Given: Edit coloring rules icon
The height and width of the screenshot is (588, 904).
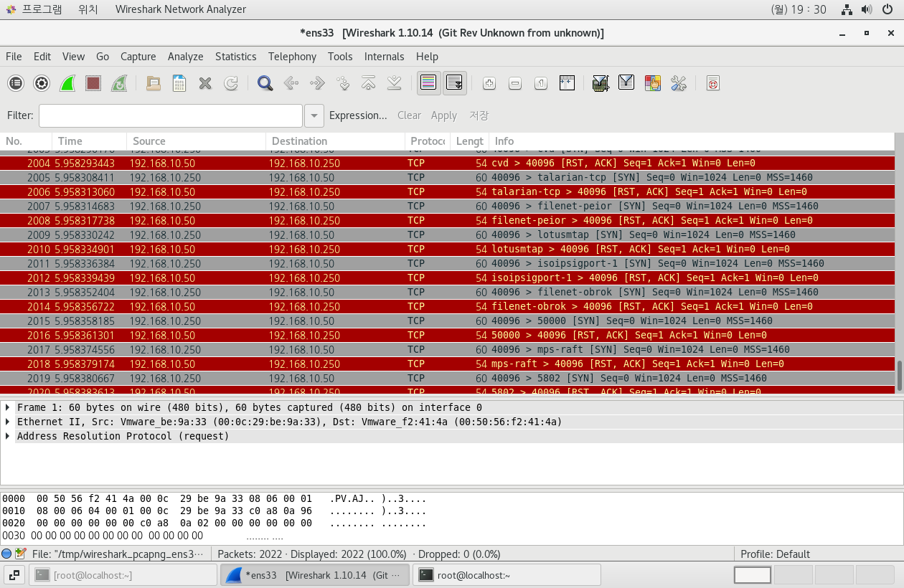Looking at the screenshot, I should 652,84.
